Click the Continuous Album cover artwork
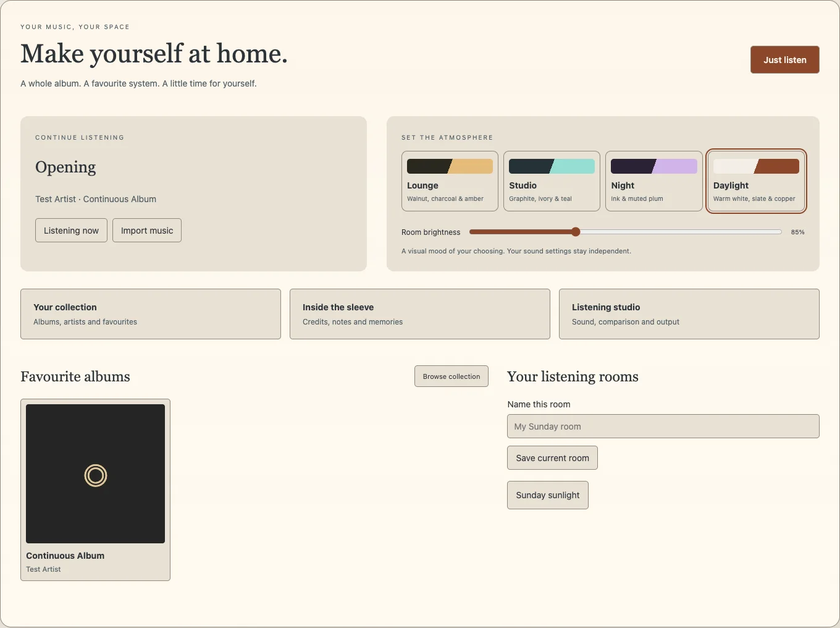 pos(95,473)
